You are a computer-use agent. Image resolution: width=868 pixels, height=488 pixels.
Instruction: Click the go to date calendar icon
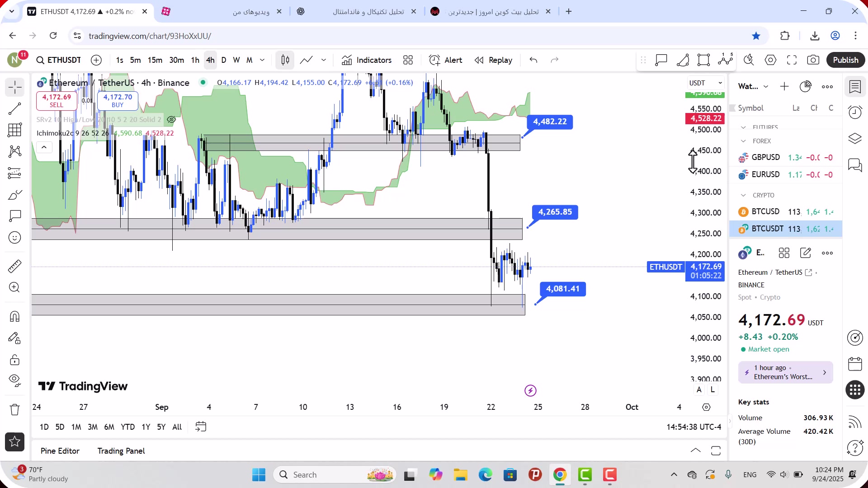click(x=201, y=427)
